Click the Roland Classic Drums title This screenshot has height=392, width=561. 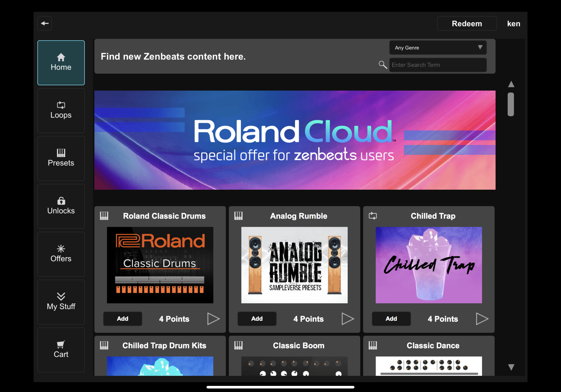tap(164, 216)
